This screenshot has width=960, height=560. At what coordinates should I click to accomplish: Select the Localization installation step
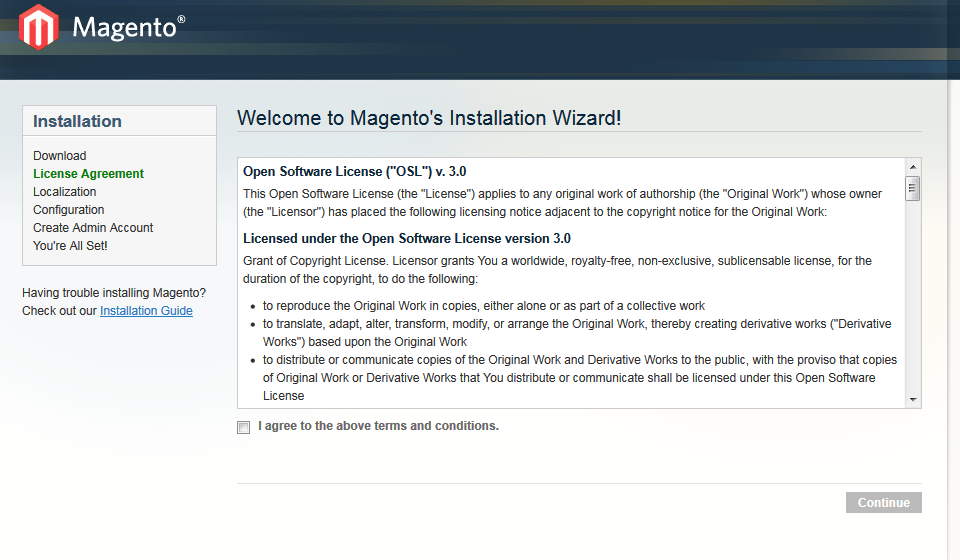click(64, 192)
